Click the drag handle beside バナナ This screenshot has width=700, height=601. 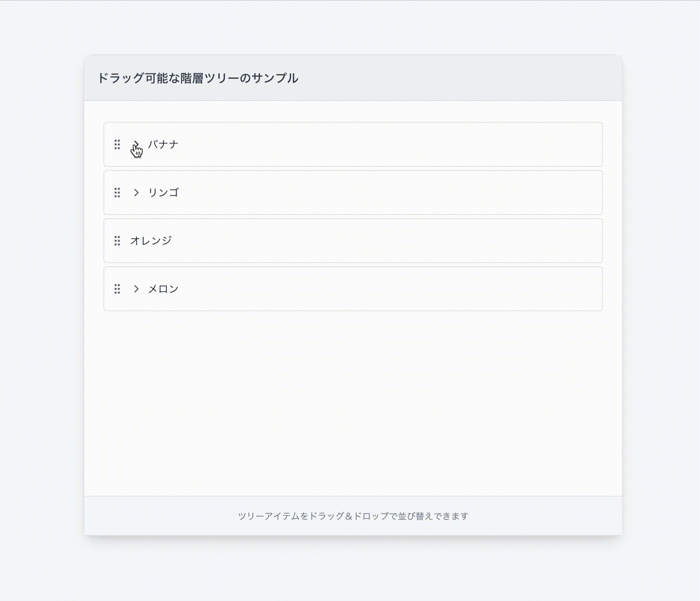117,144
